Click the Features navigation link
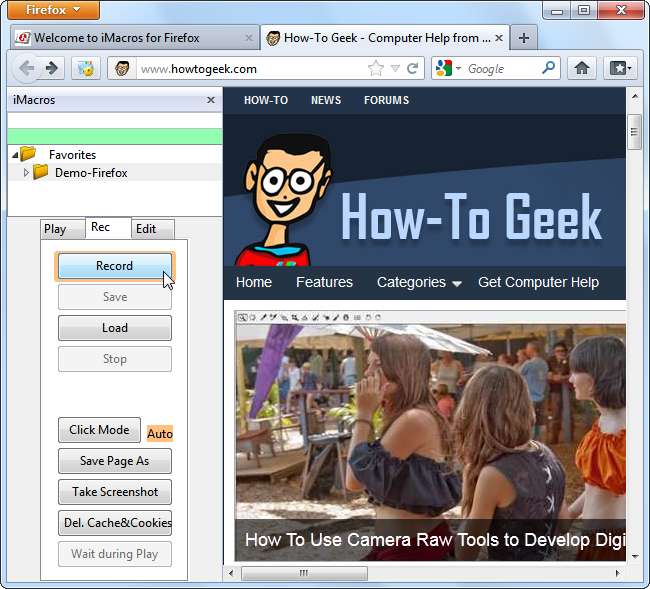This screenshot has width=650, height=589. [x=324, y=282]
